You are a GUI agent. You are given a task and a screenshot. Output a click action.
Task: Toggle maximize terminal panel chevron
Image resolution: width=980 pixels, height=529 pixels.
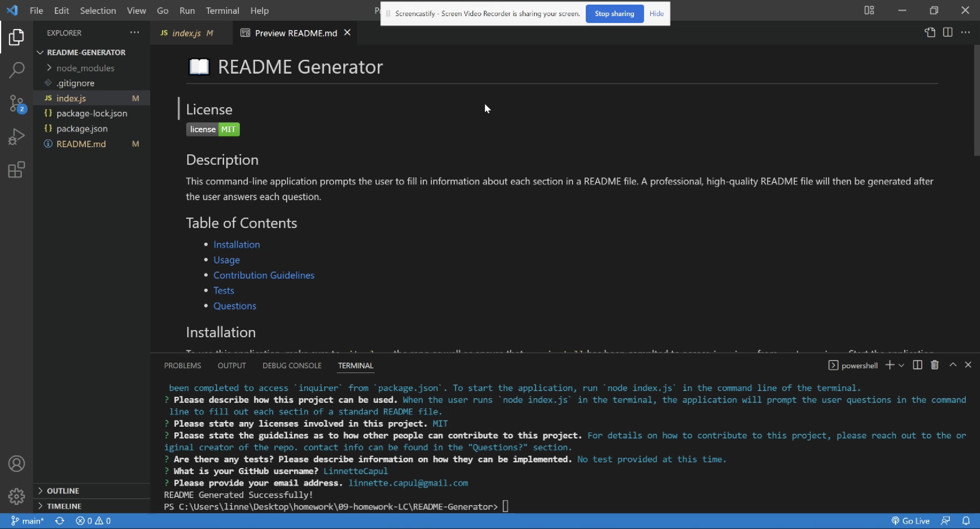click(x=953, y=365)
